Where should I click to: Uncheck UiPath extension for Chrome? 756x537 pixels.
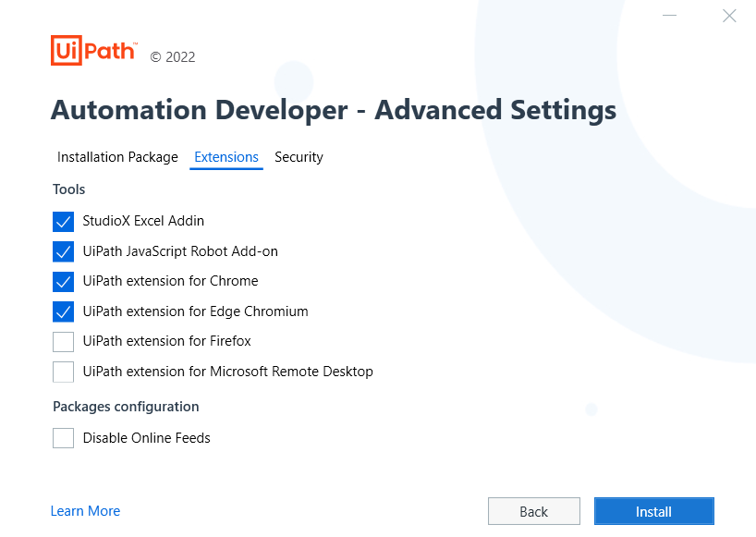click(63, 281)
